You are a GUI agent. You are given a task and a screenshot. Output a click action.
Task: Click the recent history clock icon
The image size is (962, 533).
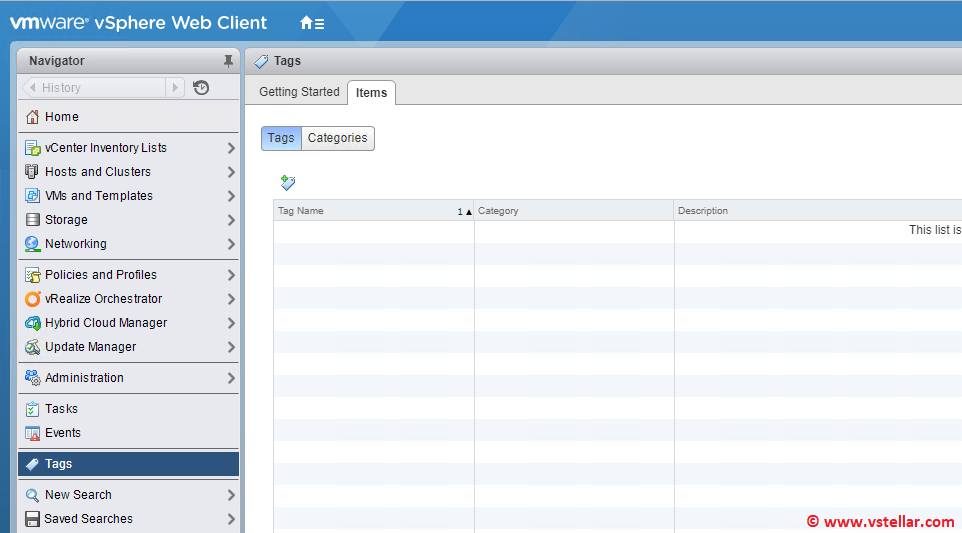click(201, 88)
